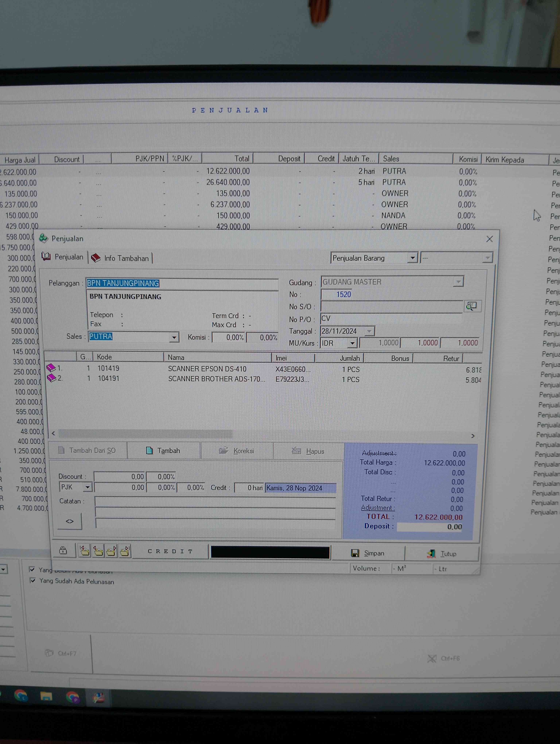The width and height of the screenshot is (560, 744).
Task: Go to next record folder icon
Action: point(111,551)
